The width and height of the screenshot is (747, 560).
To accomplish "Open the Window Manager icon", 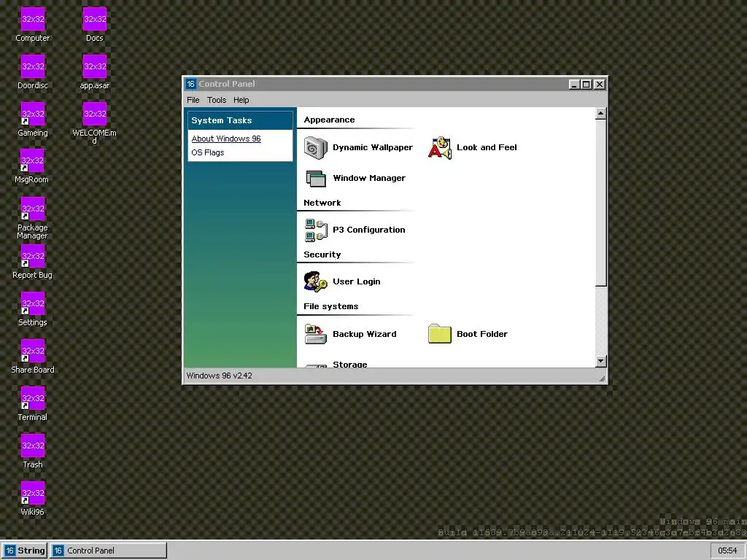I will pos(315,178).
